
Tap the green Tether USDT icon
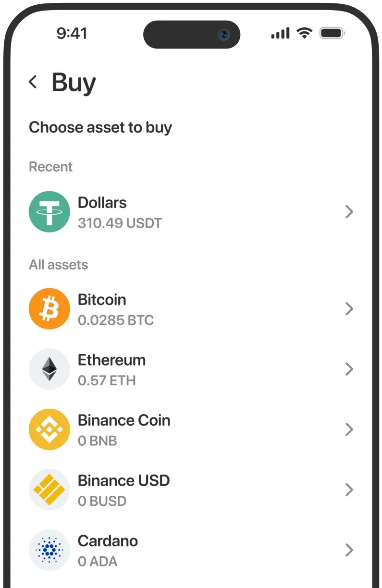[49, 212]
